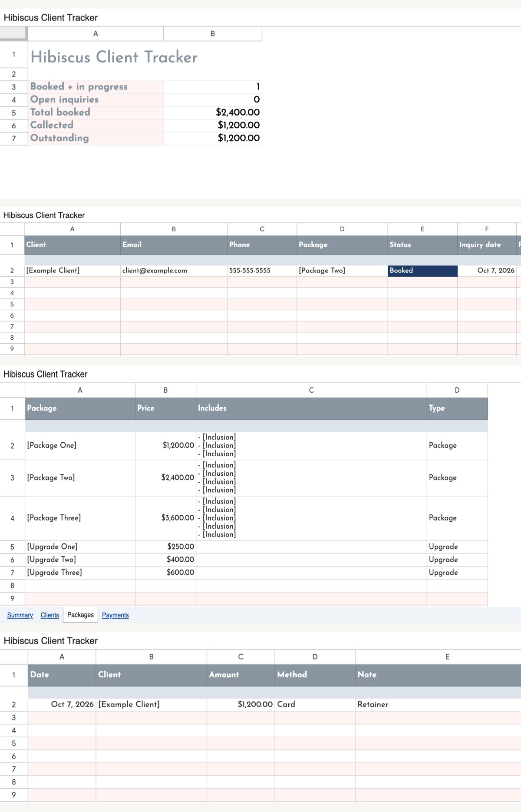Select the 'Open inquiries' label cell
Screen dimensions: 521x812
coord(96,99)
